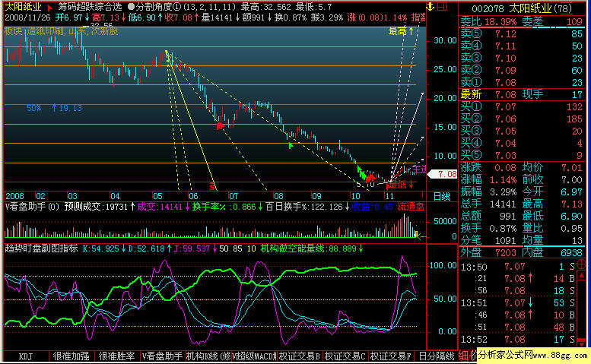Click the red buy arrow marker near 15.00 in June

pyautogui.click(x=220, y=125)
